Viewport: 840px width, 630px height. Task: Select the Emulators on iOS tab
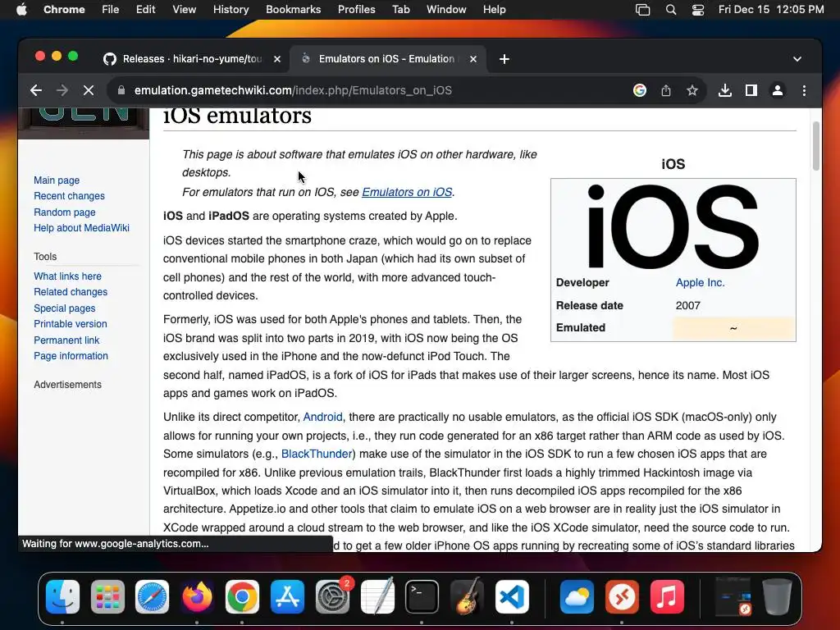388,59
